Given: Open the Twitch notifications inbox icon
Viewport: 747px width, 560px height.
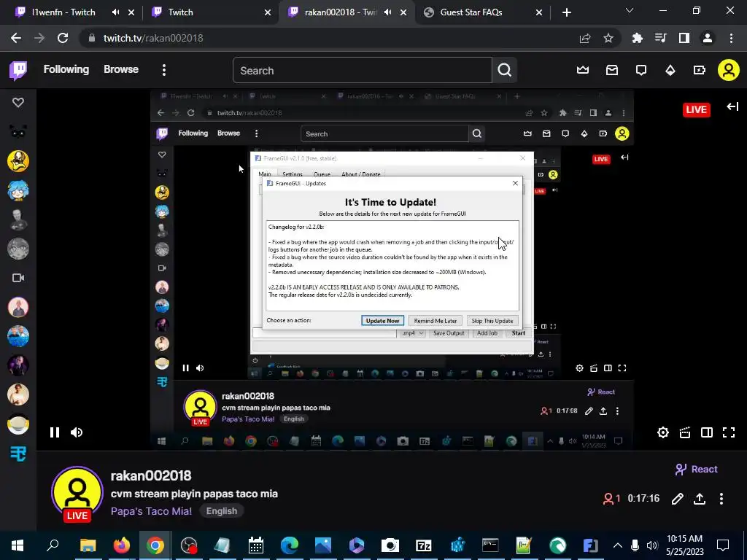Looking at the screenshot, I should [612, 70].
